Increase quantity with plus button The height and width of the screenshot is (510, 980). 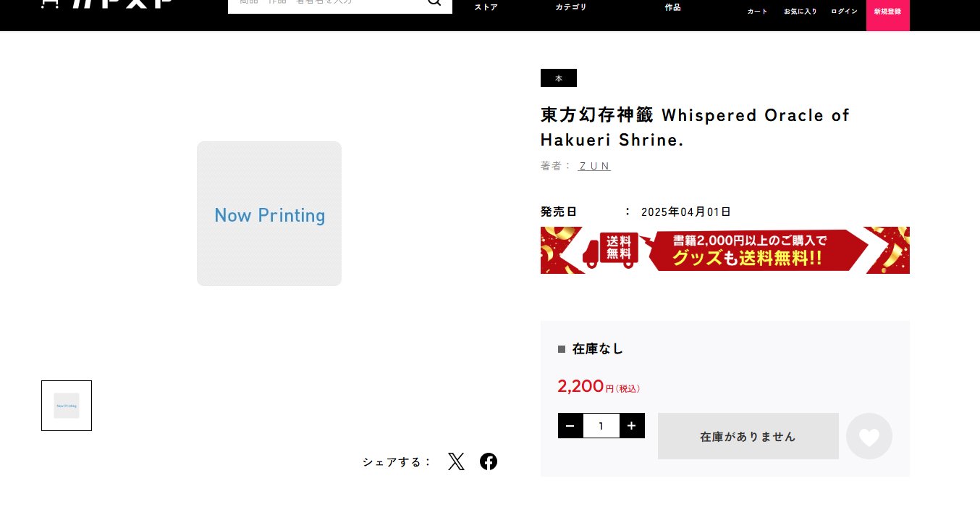pos(632,426)
